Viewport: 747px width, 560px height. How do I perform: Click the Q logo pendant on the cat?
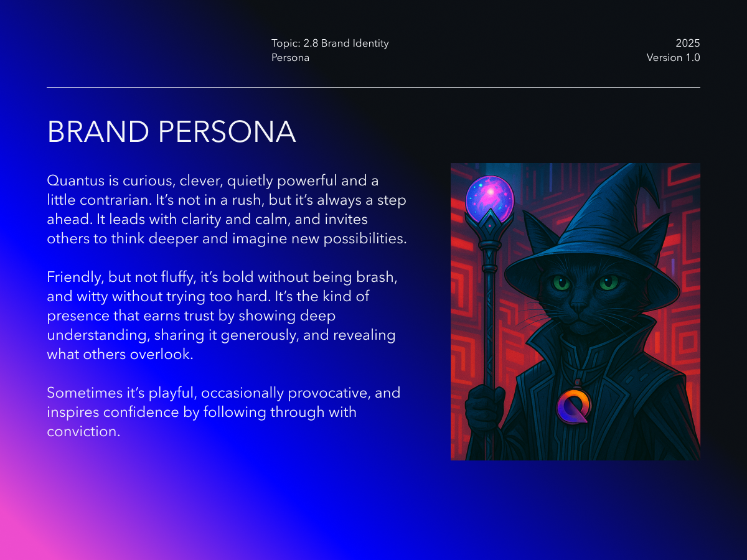pos(573,406)
